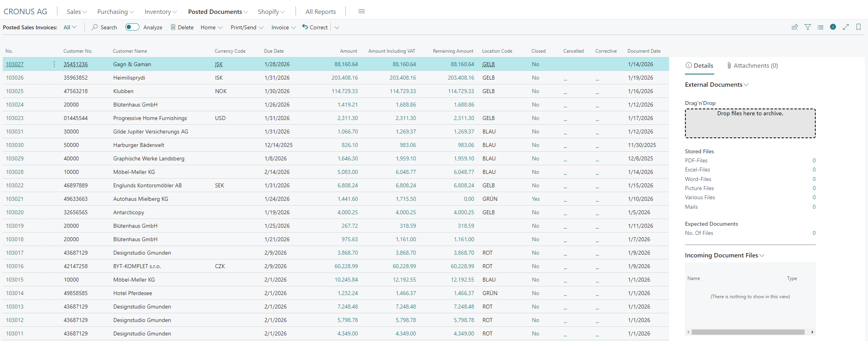Open the hamburger menu in the navigation bar
Image resolution: width=868 pixels, height=341 pixels.
pos(361,11)
